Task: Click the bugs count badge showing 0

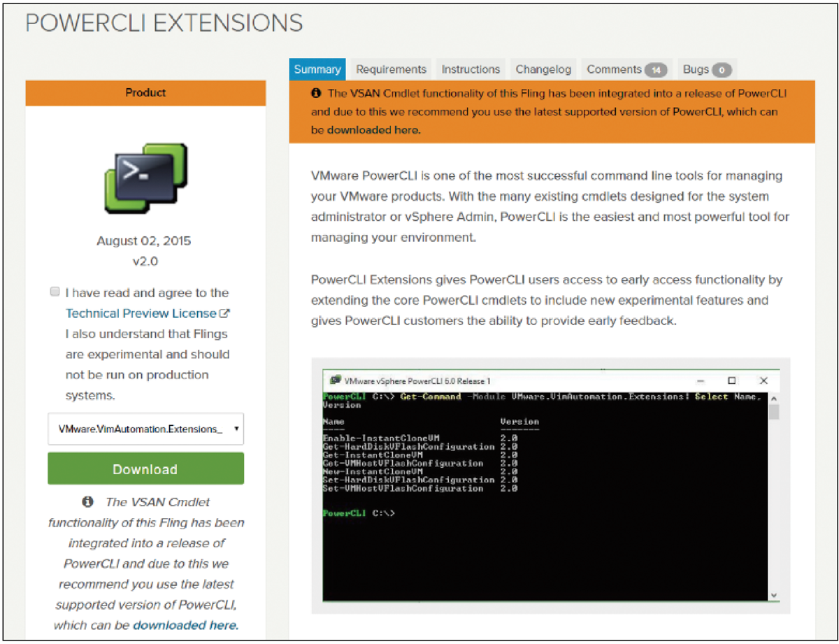Action: point(722,70)
